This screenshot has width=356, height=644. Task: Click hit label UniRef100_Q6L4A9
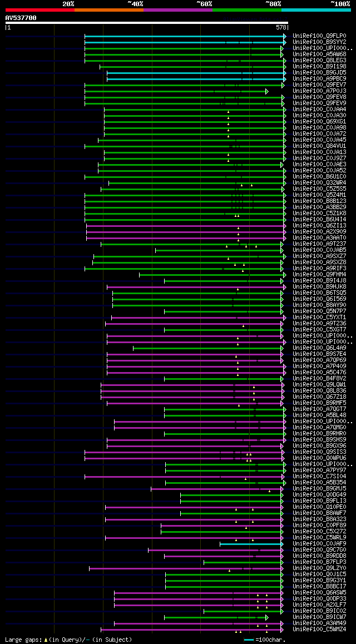[319, 348]
